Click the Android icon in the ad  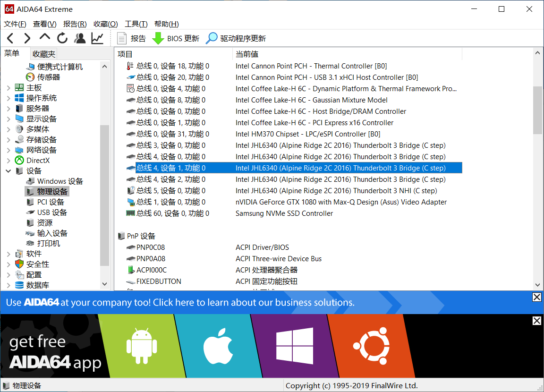142,346
